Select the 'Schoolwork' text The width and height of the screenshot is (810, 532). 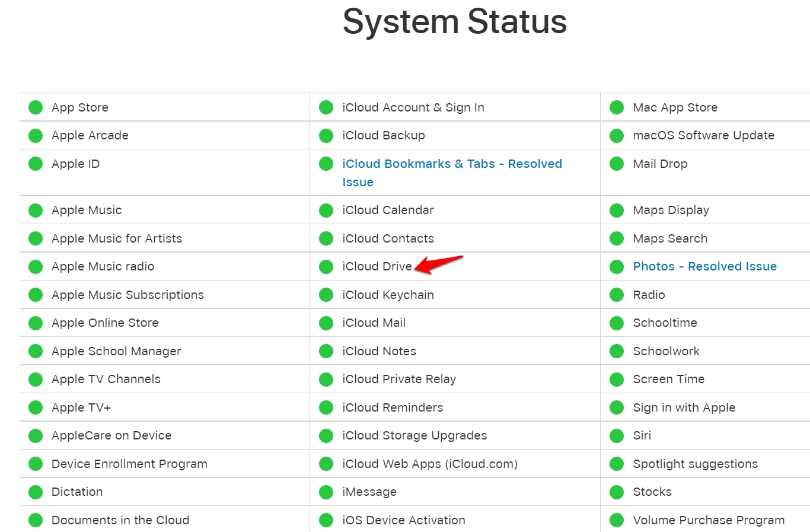pyautogui.click(x=666, y=351)
